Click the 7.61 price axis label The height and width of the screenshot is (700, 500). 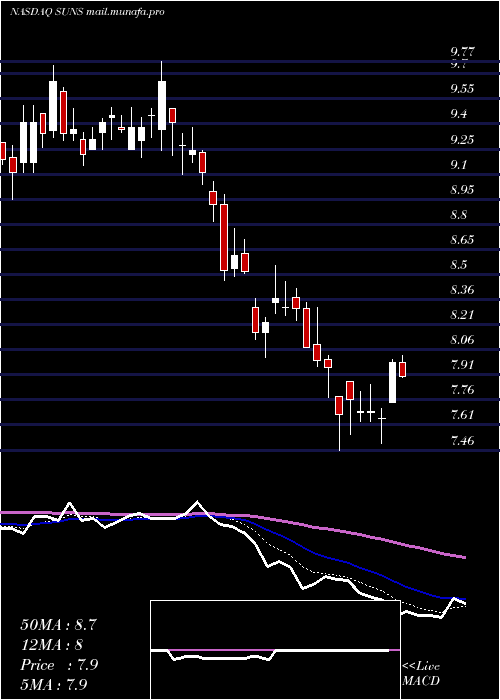click(462, 415)
